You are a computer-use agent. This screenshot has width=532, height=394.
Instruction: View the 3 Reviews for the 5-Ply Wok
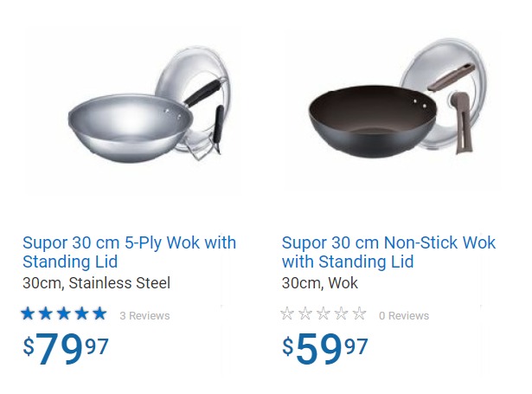point(144,316)
